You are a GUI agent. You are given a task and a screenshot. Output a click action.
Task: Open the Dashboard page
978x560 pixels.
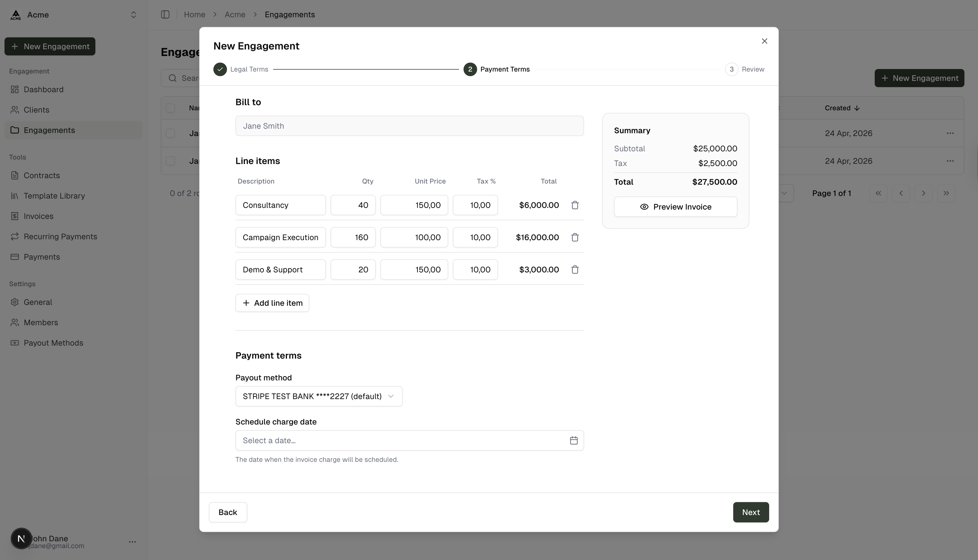click(74, 89)
